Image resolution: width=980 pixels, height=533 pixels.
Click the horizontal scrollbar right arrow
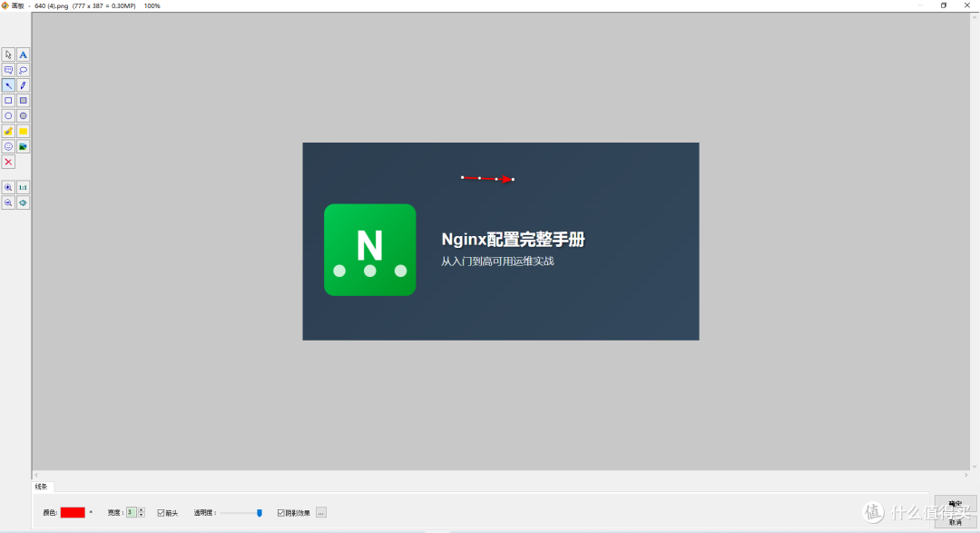pyautogui.click(x=965, y=475)
